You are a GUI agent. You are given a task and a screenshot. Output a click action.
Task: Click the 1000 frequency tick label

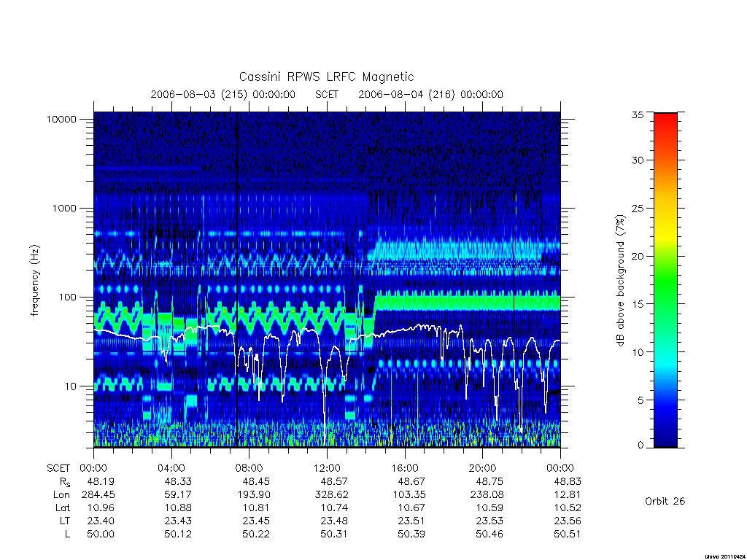(64, 208)
